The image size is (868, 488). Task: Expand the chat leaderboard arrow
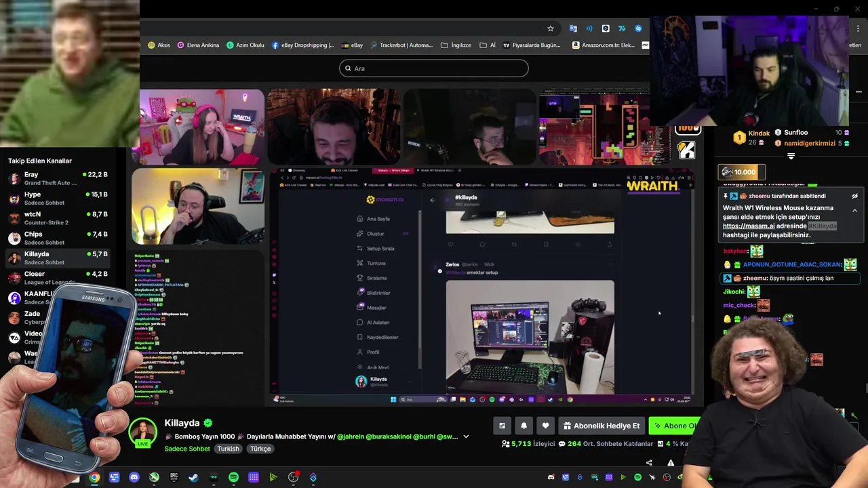[791, 157]
